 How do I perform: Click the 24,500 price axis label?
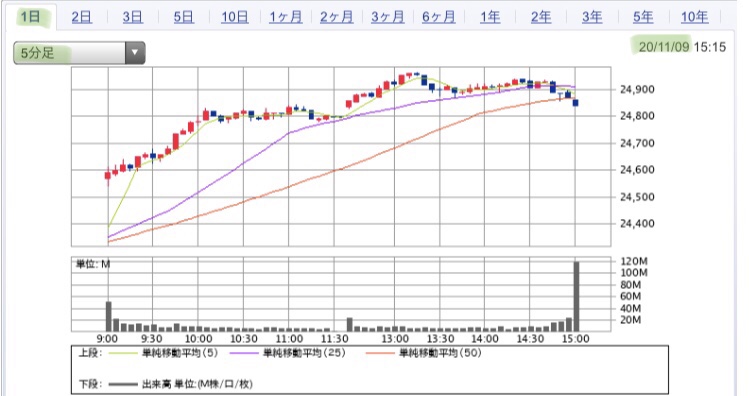coord(637,197)
